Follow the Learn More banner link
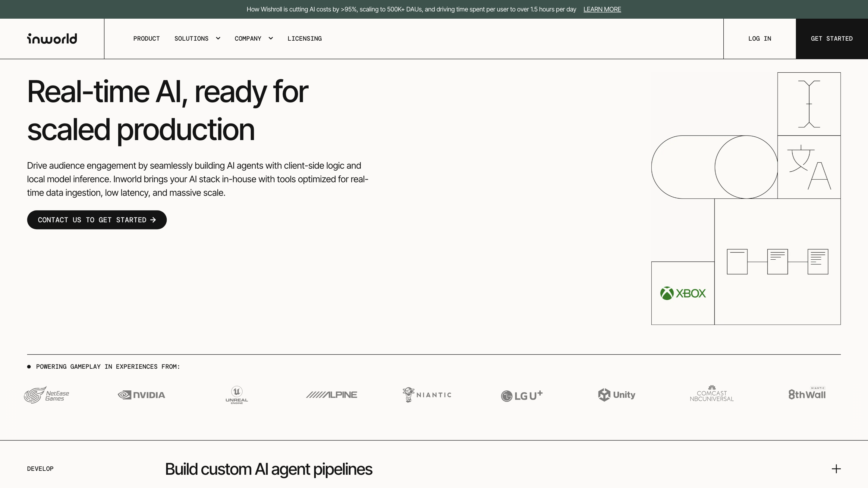868x488 pixels. (602, 9)
